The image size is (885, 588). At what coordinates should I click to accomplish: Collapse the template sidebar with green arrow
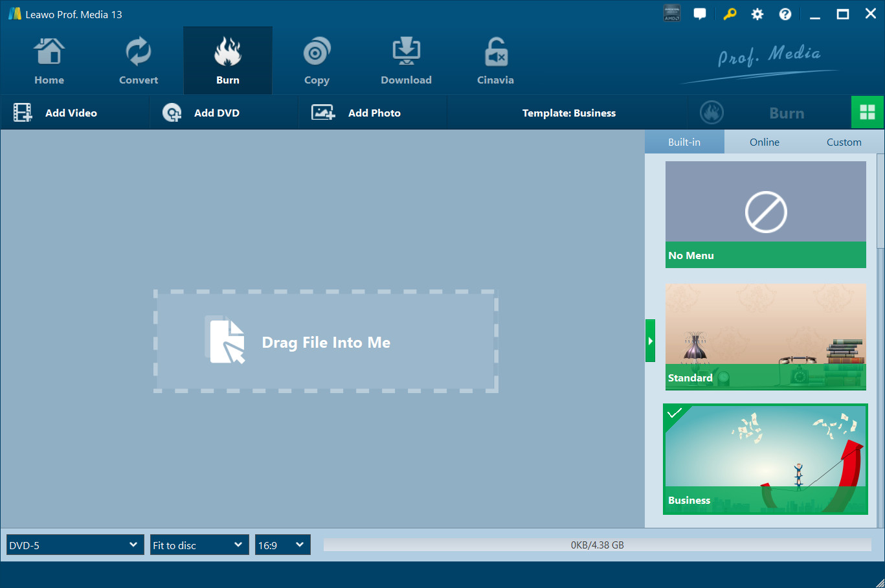[x=650, y=341]
